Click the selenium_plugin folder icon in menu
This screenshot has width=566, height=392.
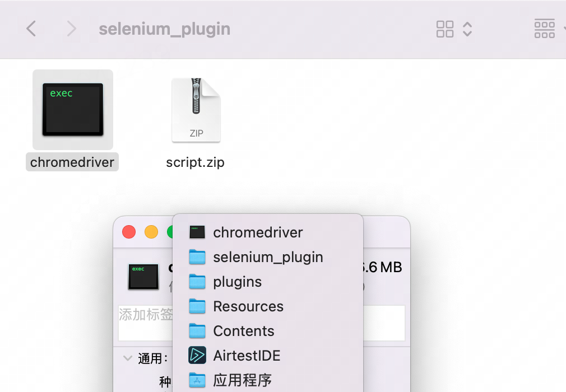pos(197,257)
